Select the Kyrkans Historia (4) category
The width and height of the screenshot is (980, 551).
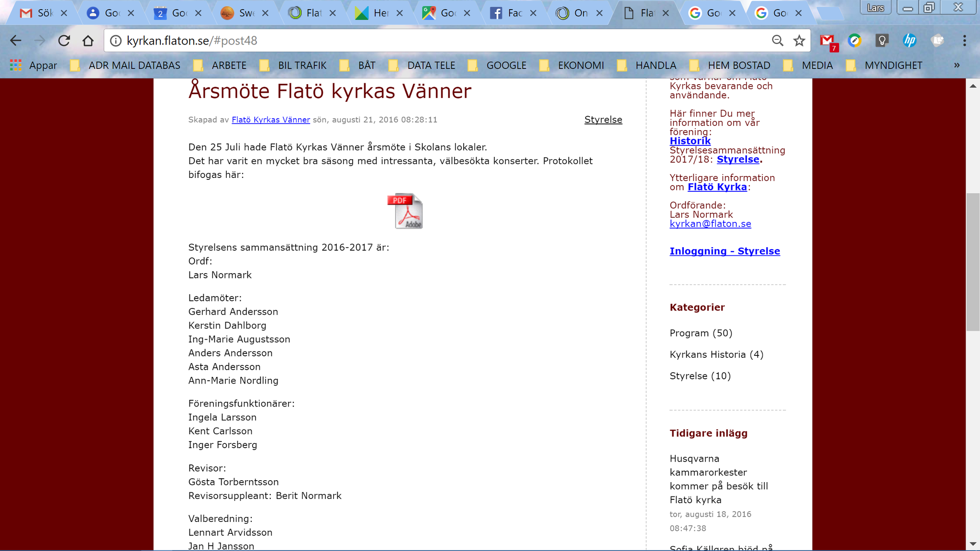point(716,355)
